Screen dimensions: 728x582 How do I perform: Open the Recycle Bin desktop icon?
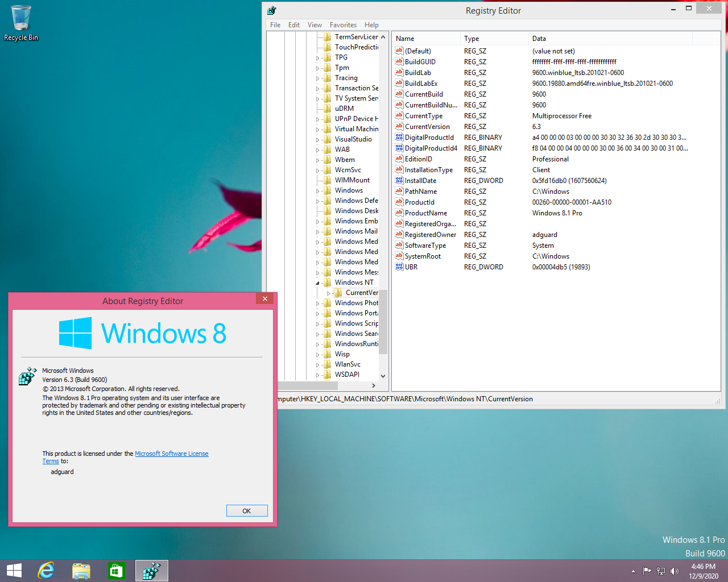pyautogui.click(x=21, y=23)
